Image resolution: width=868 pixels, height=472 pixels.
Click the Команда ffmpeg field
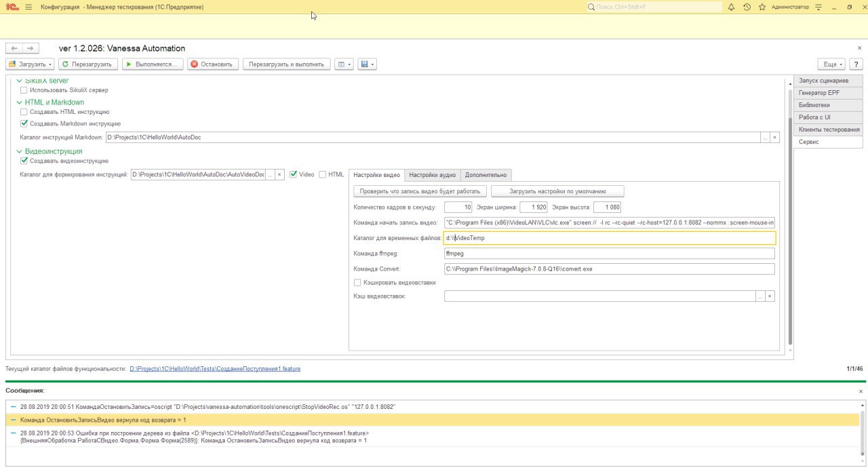609,254
